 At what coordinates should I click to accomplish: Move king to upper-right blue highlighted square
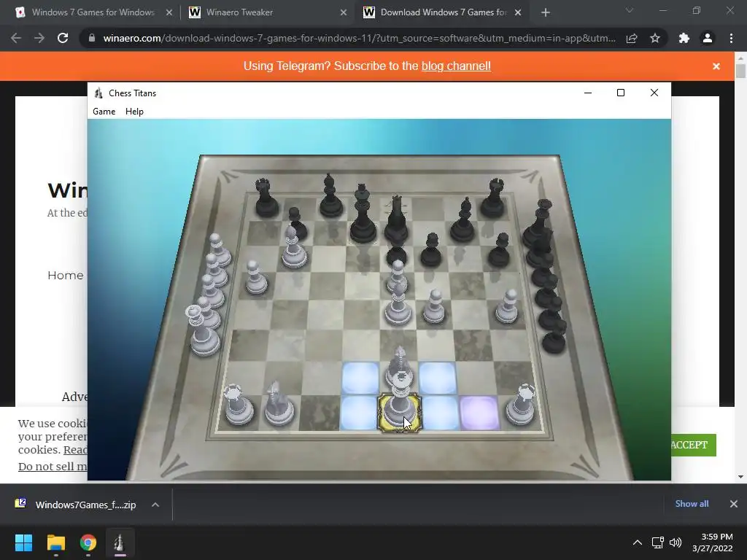coord(438,378)
